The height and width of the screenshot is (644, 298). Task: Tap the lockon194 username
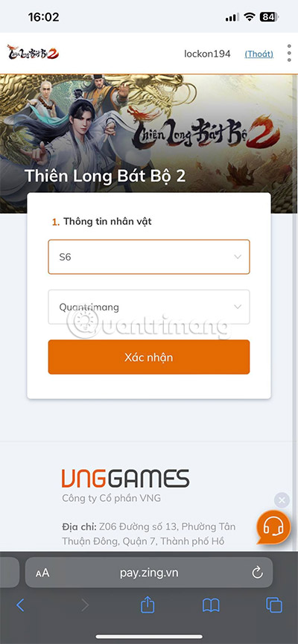(207, 54)
